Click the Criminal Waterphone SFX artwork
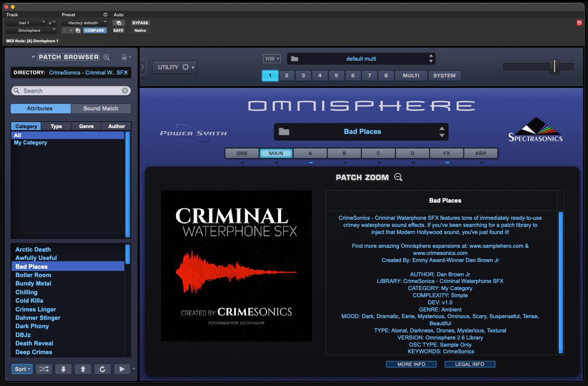Viewport: 588px width, 386px height. pyautogui.click(x=236, y=266)
